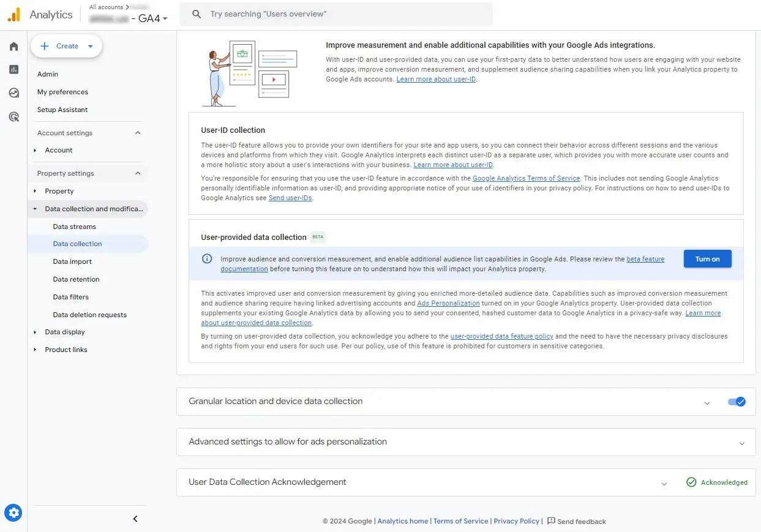The width and height of the screenshot is (761, 532).
Task: Collapse the admin sidebar with the arrow icon
Action: tap(135, 519)
